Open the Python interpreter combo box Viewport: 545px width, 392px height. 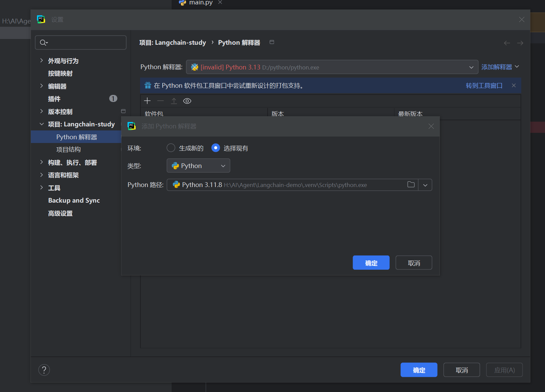click(332, 67)
